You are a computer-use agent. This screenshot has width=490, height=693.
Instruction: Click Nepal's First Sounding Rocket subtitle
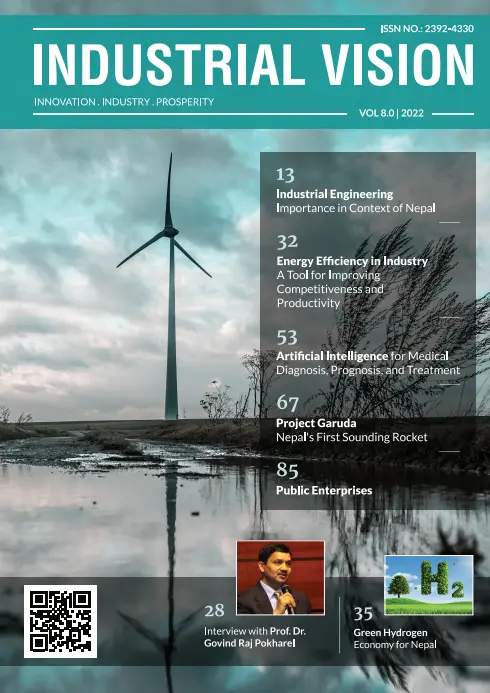click(352, 437)
